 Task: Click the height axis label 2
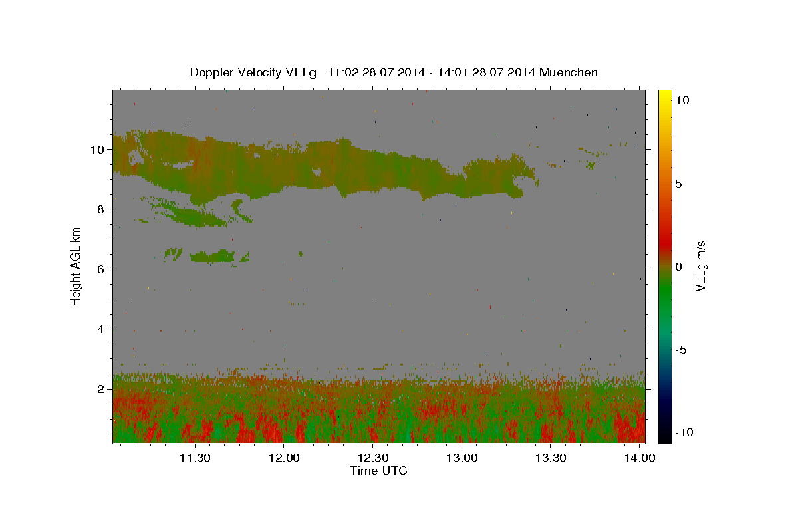(x=102, y=389)
